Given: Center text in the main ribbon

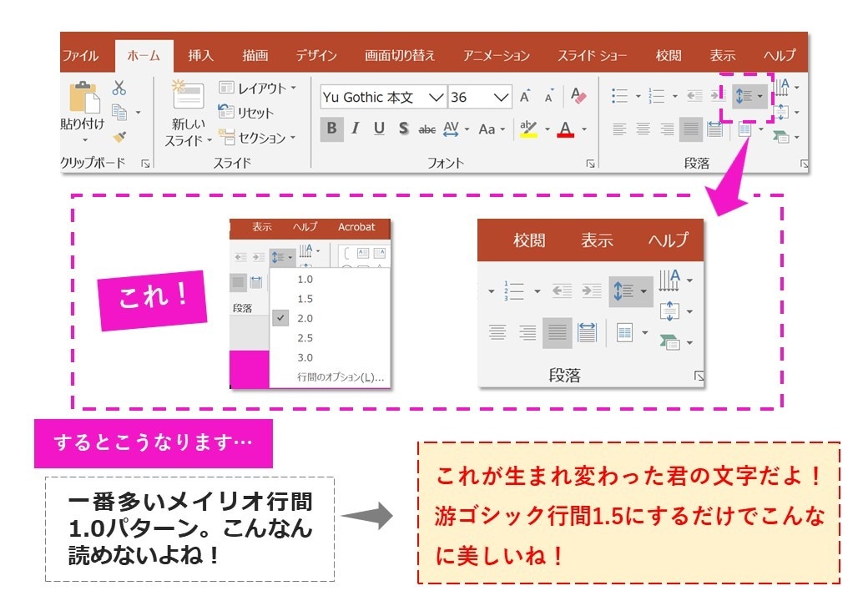Looking at the screenshot, I should [x=643, y=129].
